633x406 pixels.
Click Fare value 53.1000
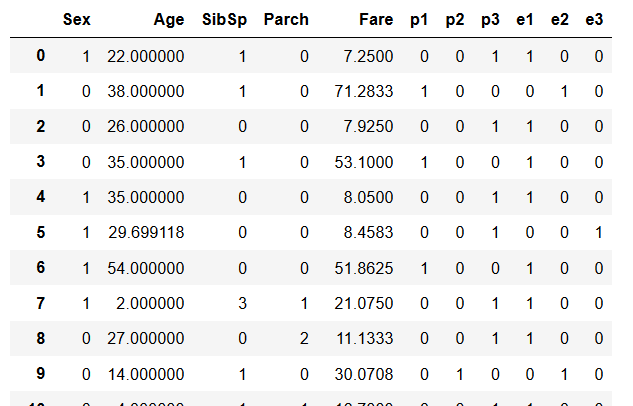click(x=364, y=162)
